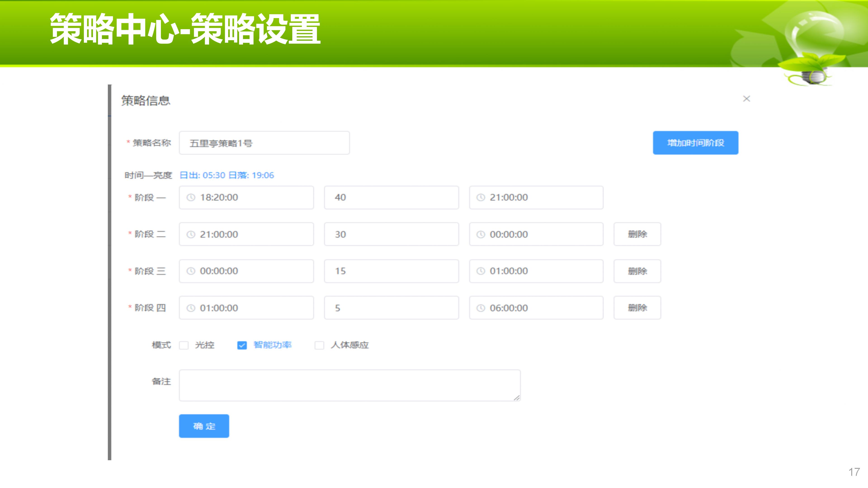Click clock icon in Stage 1 end time
This screenshot has height=488, width=868.
481,197
